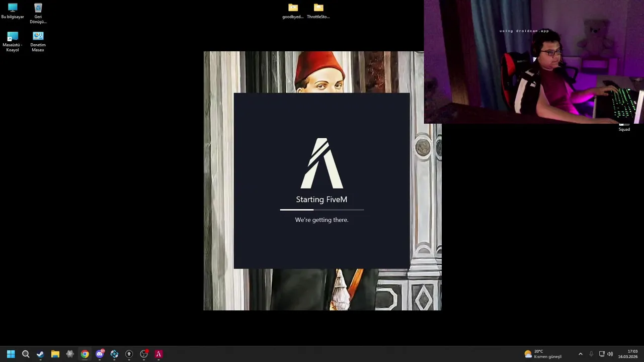Open network settings from the tray
Image resolution: width=644 pixels, height=362 pixels.
tap(601, 354)
